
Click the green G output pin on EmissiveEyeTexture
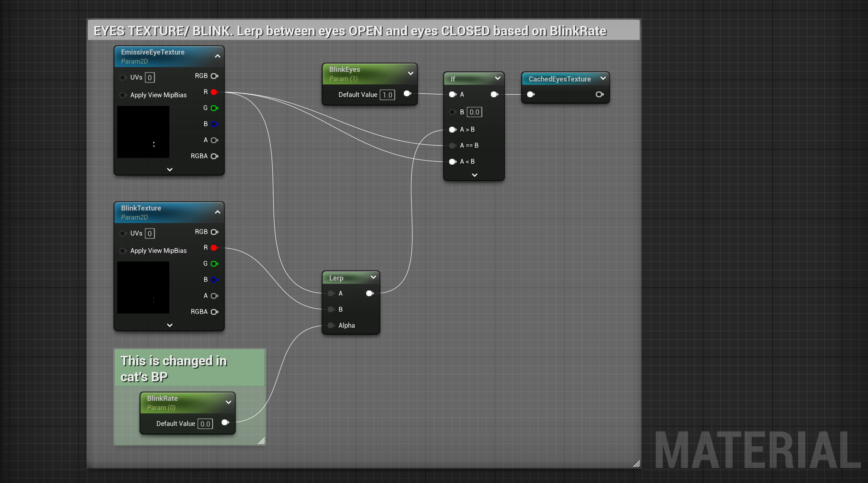214,108
